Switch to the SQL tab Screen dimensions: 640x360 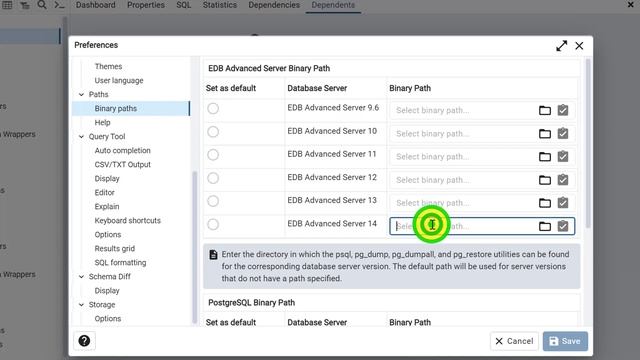click(184, 5)
